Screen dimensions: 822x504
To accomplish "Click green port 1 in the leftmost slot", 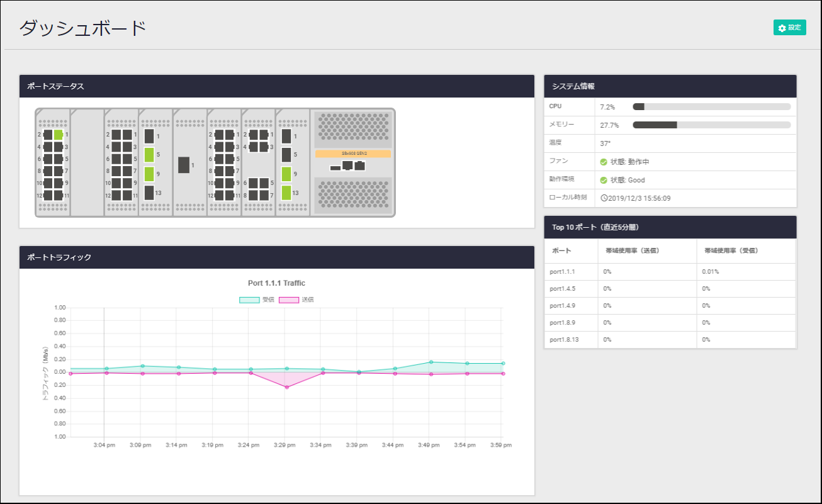I will [x=59, y=135].
